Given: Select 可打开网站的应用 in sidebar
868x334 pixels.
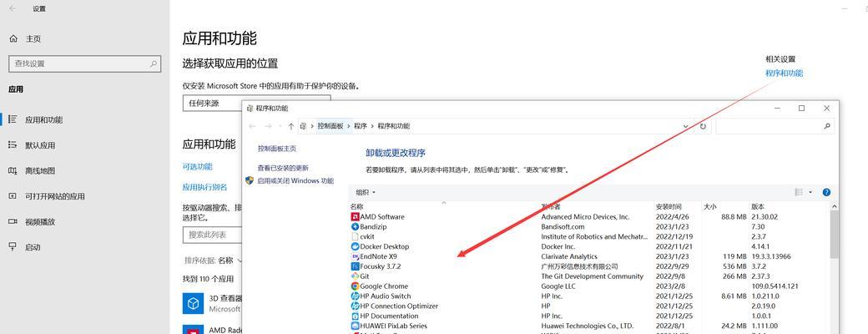Looking at the screenshot, I should click(84, 196).
